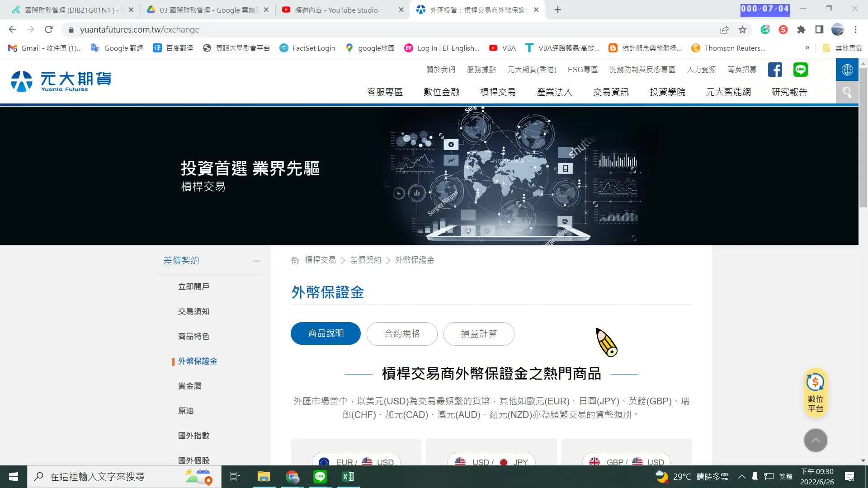Open the 投資學院 navigation menu
Viewport: 868px width, 488px height.
[667, 92]
